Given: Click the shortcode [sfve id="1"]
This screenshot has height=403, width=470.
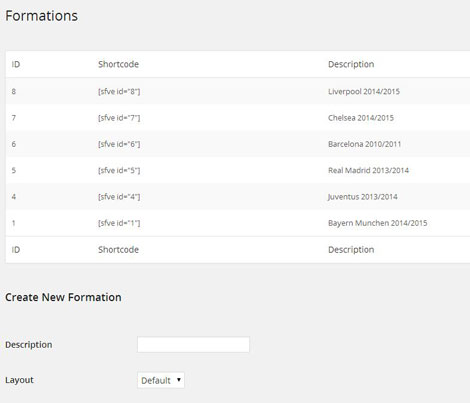Looking at the screenshot, I should pos(119,223).
